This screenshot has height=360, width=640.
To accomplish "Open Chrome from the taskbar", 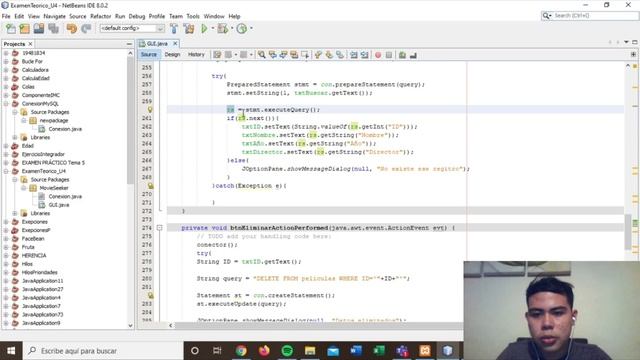I will [x=241, y=351].
